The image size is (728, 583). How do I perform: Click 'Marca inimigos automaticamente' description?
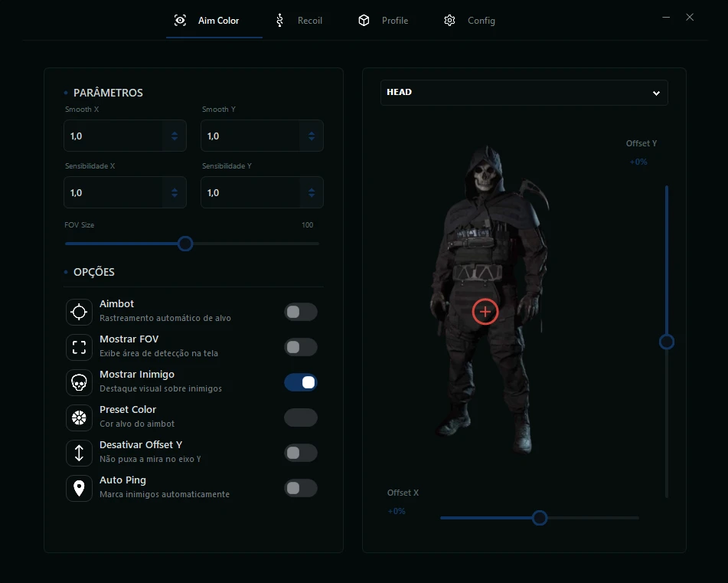165,494
